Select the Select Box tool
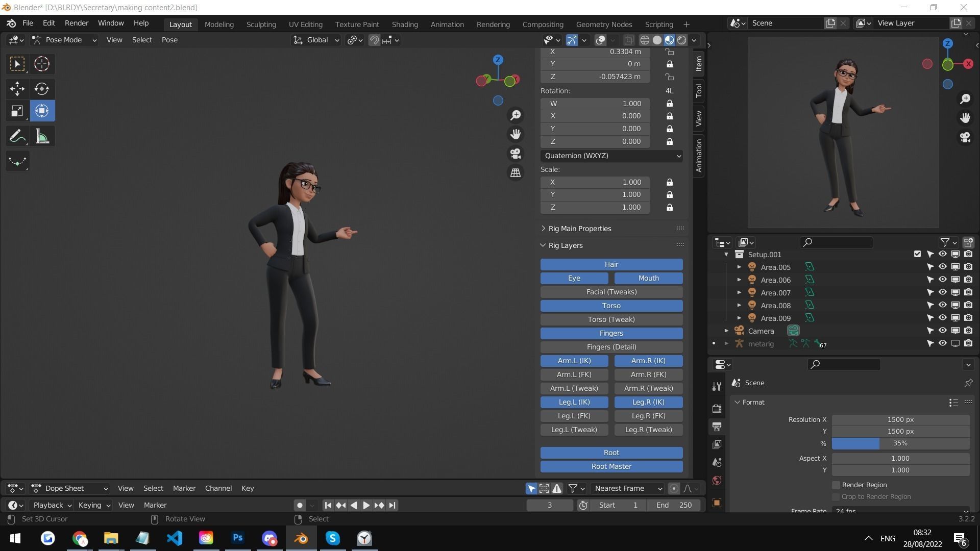Screen dimensions: 980x551 tap(17, 64)
